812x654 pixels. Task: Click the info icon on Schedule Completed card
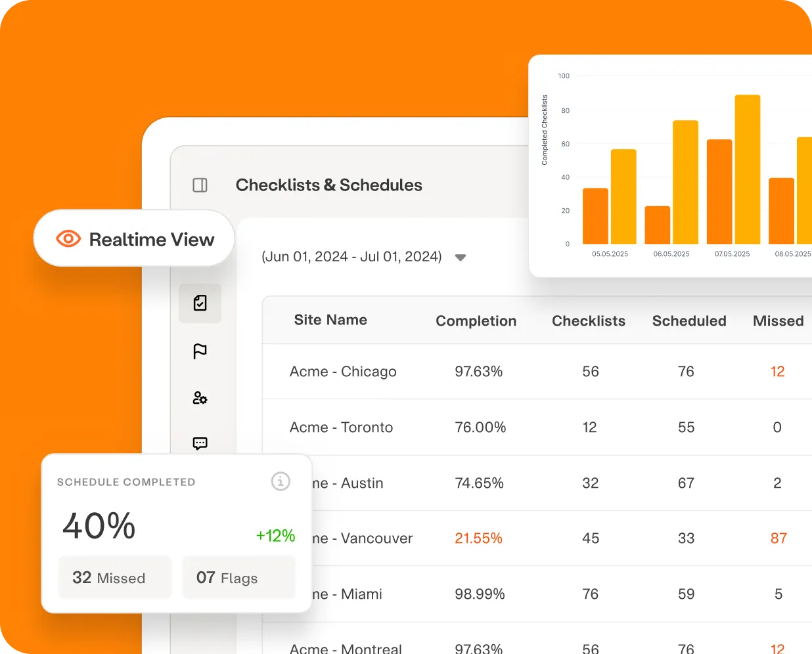tap(281, 481)
